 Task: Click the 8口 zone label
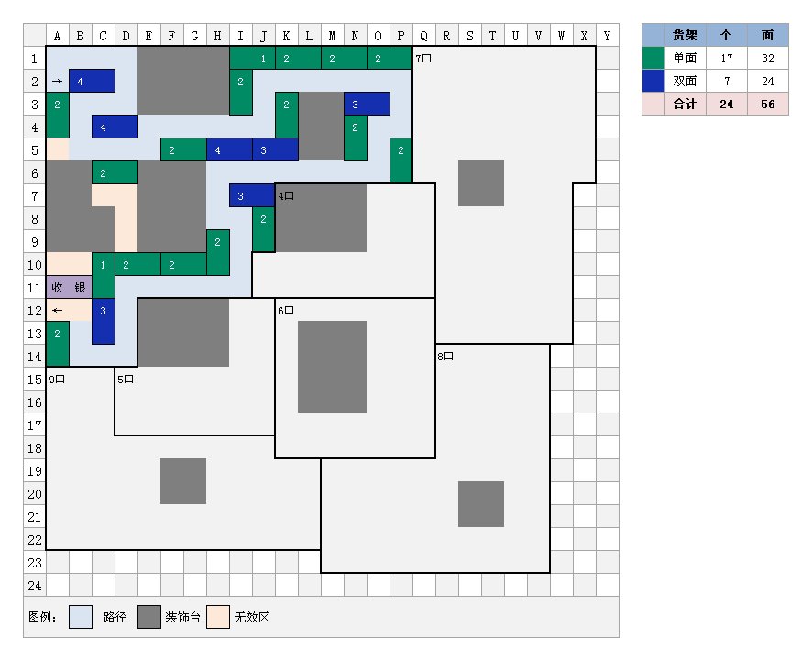446,357
